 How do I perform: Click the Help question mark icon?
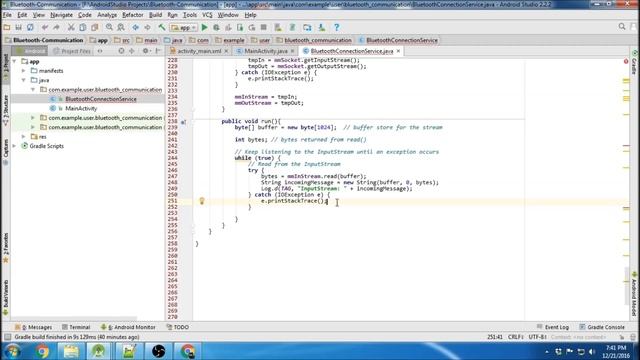pos(337,27)
